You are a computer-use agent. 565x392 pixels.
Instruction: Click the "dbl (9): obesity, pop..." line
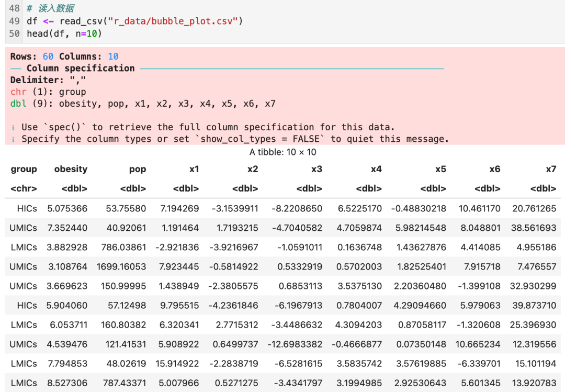click(x=143, y=104)
